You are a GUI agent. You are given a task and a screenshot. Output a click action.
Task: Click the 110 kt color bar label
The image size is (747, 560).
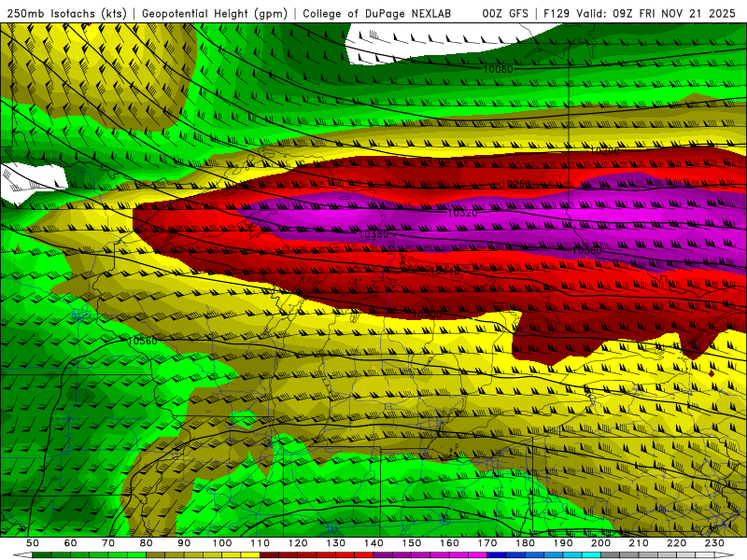pyautogui.click(x=260, y=543)
